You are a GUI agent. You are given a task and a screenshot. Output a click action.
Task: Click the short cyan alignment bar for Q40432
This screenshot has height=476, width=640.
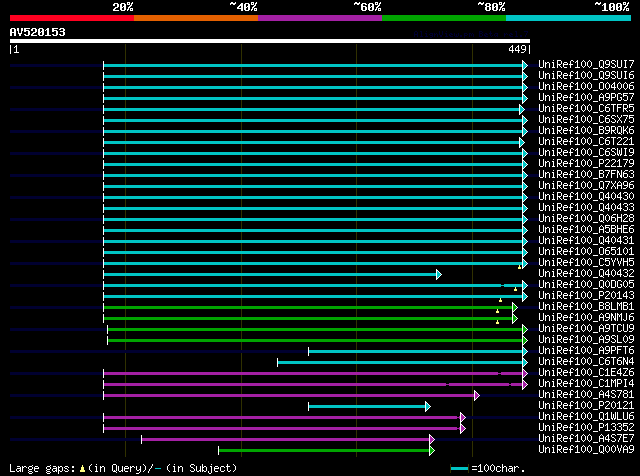(x=270, y=274)
